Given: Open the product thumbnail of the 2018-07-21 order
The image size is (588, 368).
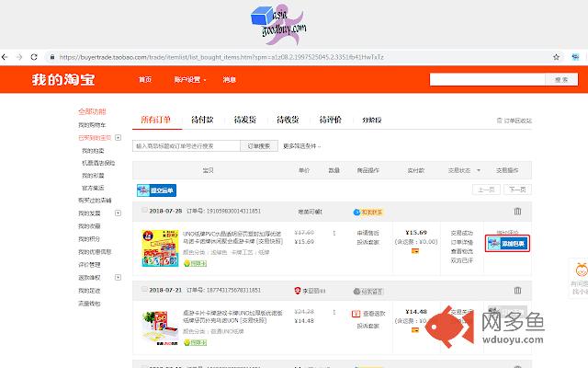Looking at the screenshot, I should click(x=160, y=328).
